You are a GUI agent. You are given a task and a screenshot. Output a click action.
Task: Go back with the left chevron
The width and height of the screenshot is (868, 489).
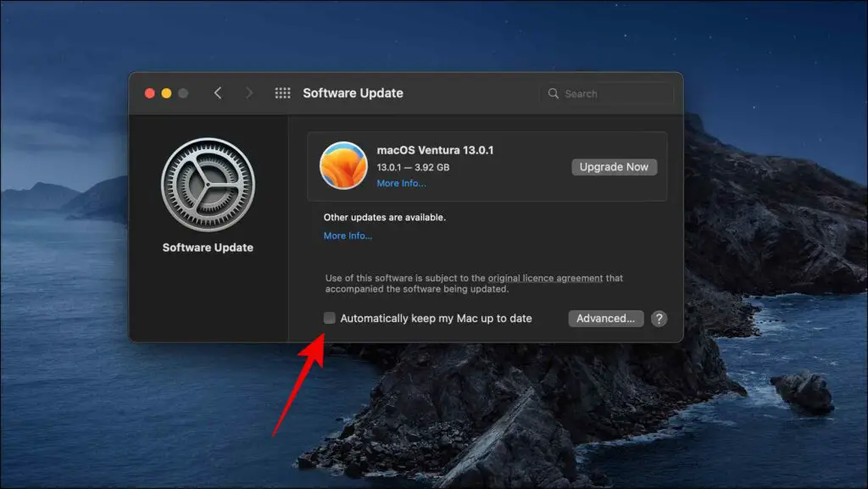coord(218,93)
